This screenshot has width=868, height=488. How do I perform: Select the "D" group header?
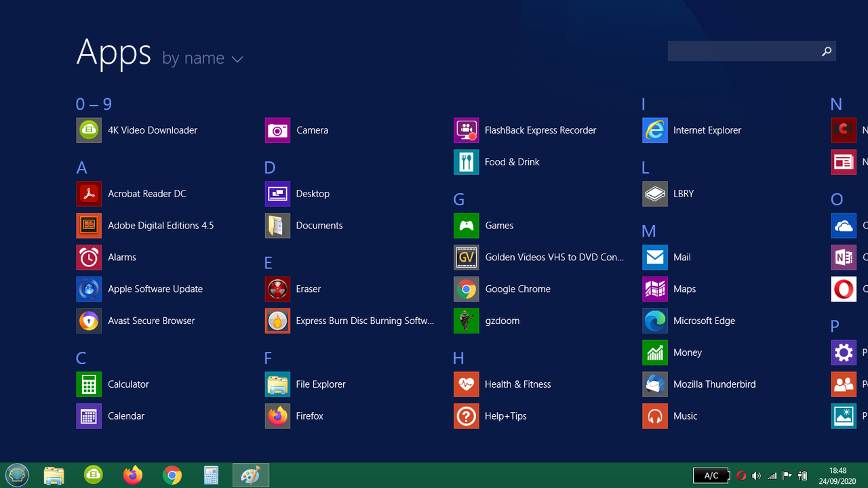(x=270, y=168)
